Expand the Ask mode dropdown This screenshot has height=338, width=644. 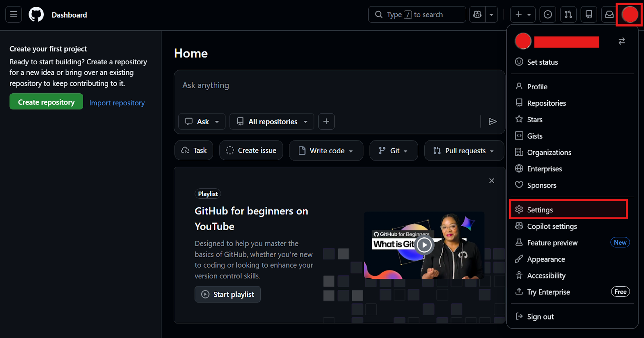pyautogui.click(x=202, y=122)
